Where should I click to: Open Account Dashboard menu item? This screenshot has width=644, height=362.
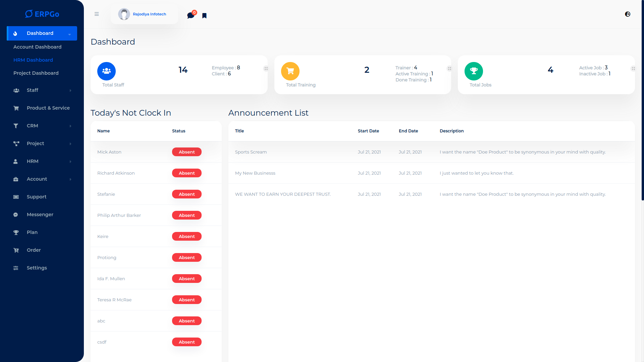tap(37, 47)
